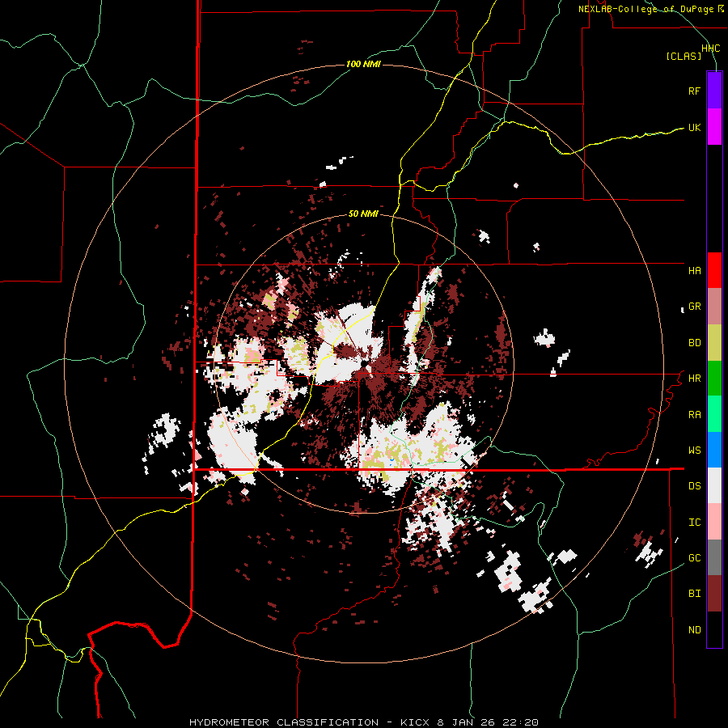Click the BD legend label
Screen dimensions: 728x728
pyautogui.click(x=694, y=343)
